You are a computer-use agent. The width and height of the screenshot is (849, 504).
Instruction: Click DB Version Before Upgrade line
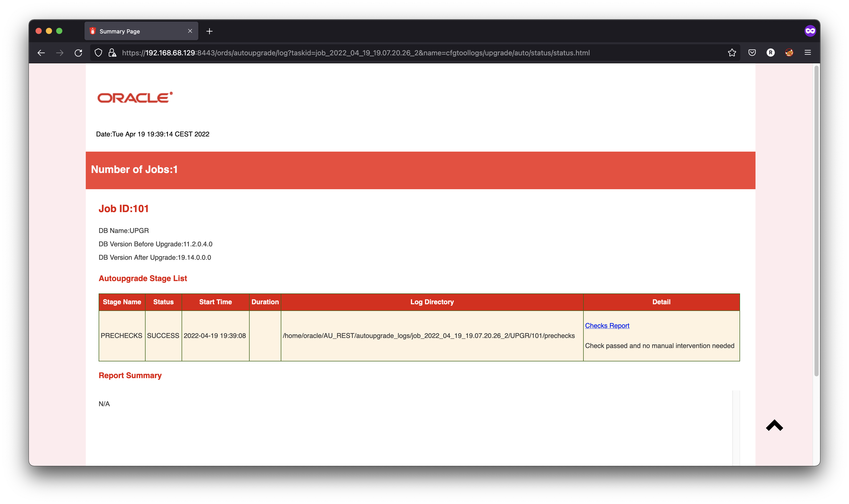(155, 244)
